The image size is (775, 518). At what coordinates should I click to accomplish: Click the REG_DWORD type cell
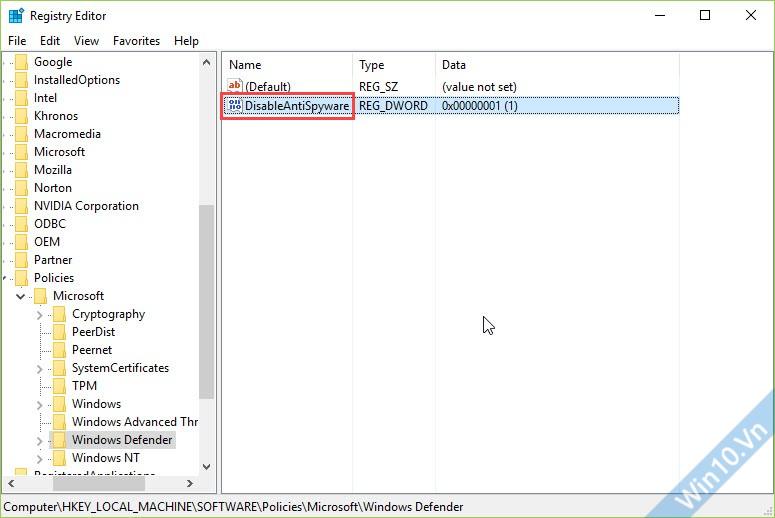[x=393, y=106]
